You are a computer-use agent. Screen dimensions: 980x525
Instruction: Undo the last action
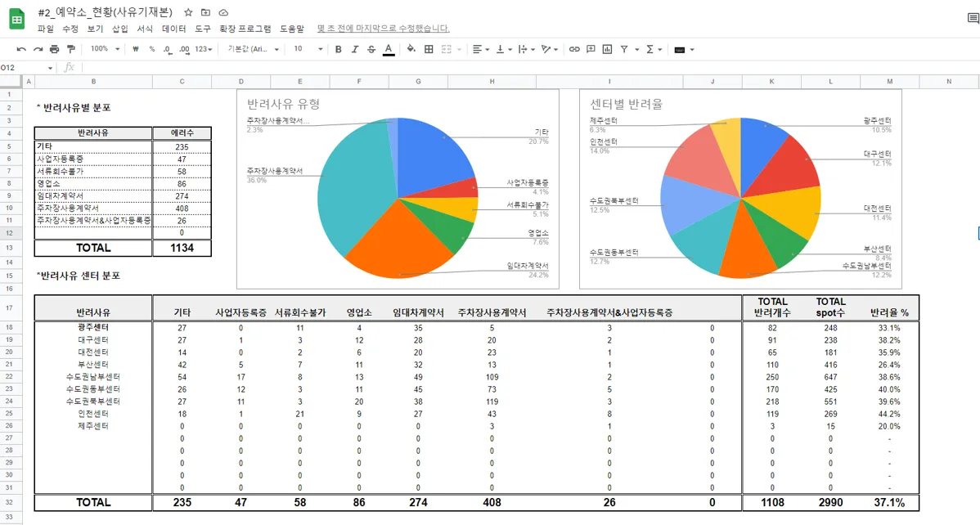tap(20, 49)
